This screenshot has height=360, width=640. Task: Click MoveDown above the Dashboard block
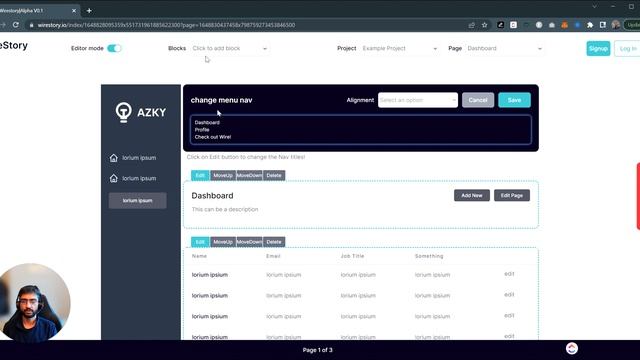(x=249, y=176)
